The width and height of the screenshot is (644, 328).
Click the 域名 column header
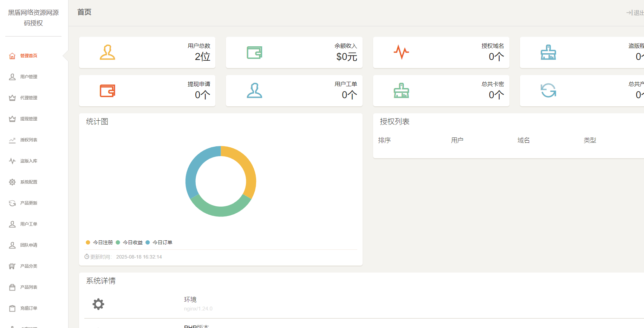(x=523, y=140)
